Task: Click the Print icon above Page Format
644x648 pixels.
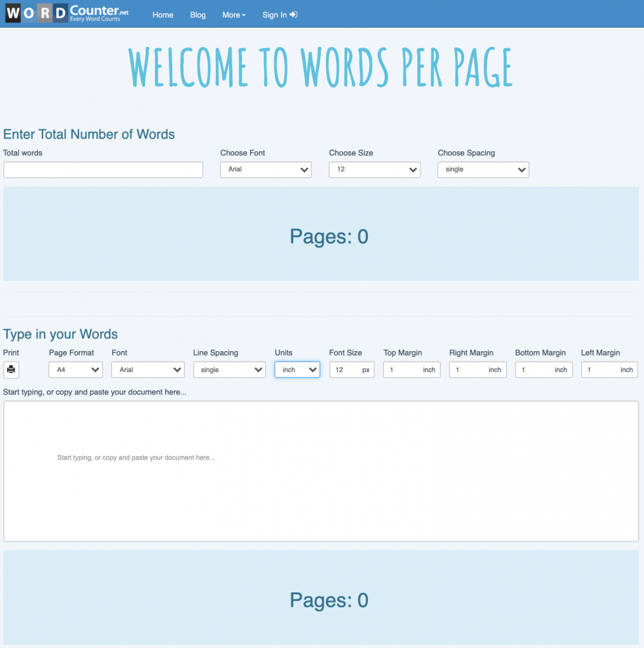Action: click(x=11, y=370)
